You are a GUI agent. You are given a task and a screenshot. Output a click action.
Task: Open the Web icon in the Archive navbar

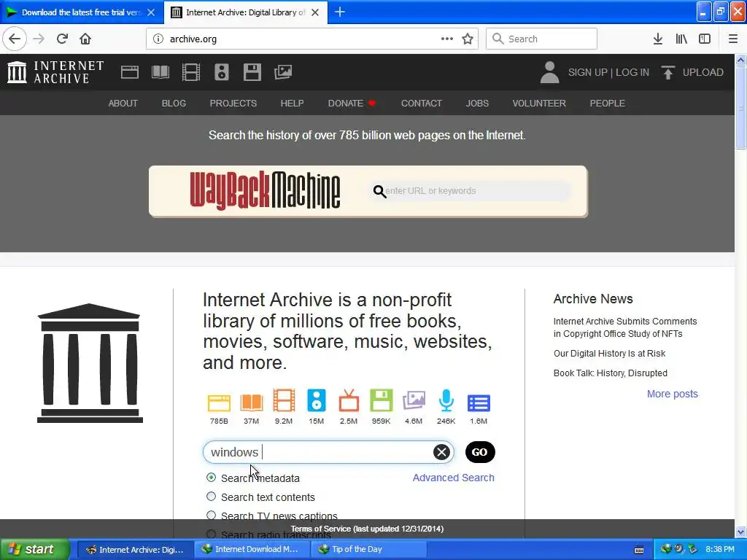(130, 72)
